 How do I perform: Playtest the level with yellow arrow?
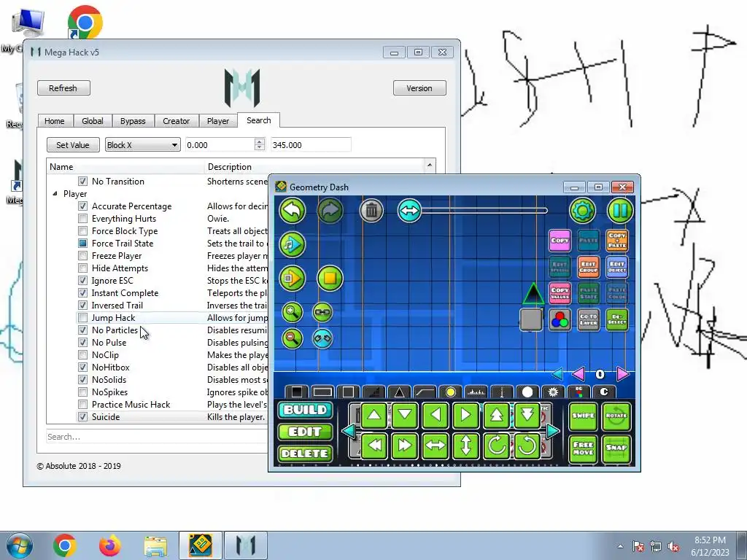[292, 278]
